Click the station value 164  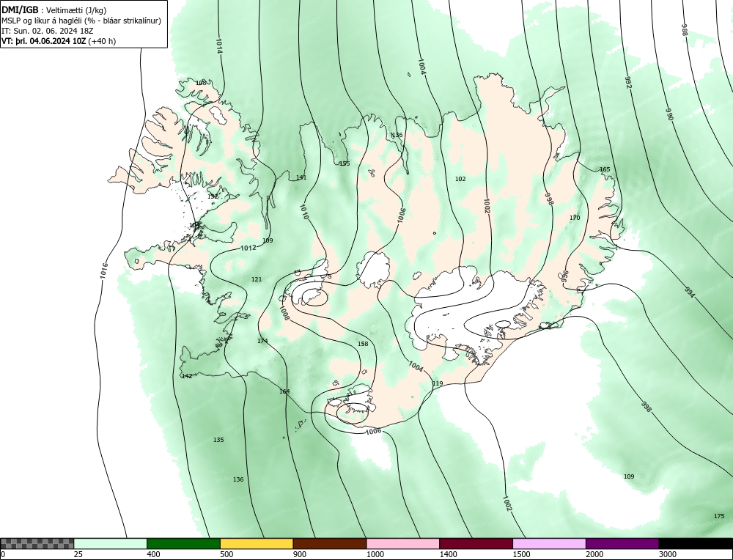(284, 391)
